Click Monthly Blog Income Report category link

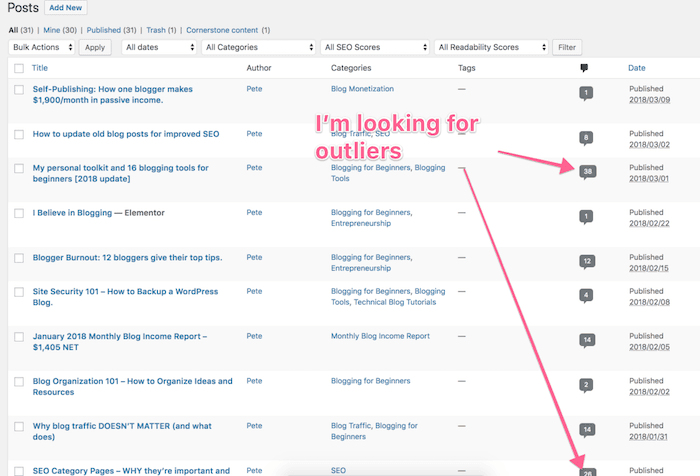[380, 336]
